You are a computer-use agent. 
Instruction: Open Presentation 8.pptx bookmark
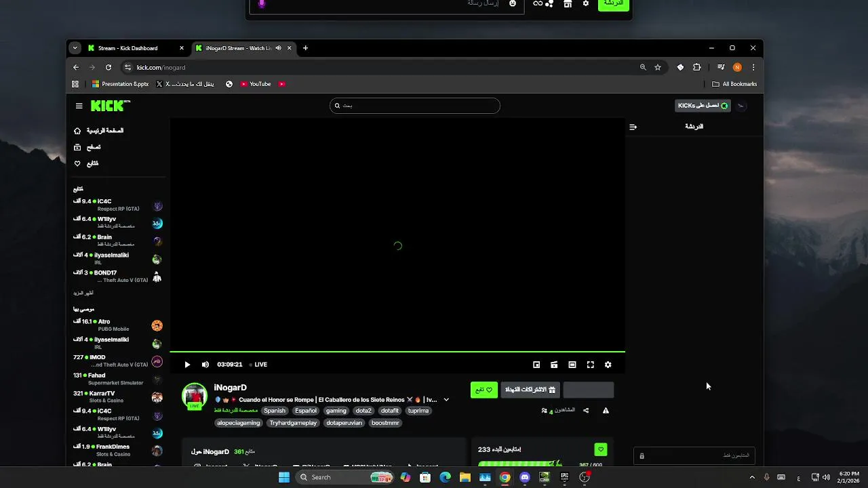tap(120, 84)
